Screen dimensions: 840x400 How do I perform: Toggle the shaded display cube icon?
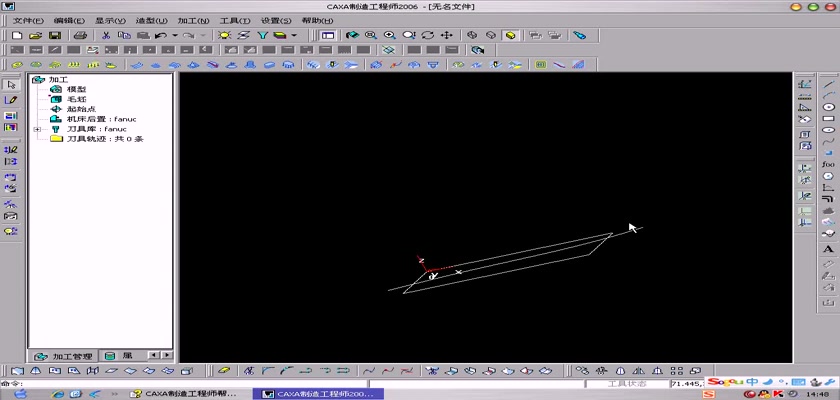[x=511, y=35]
